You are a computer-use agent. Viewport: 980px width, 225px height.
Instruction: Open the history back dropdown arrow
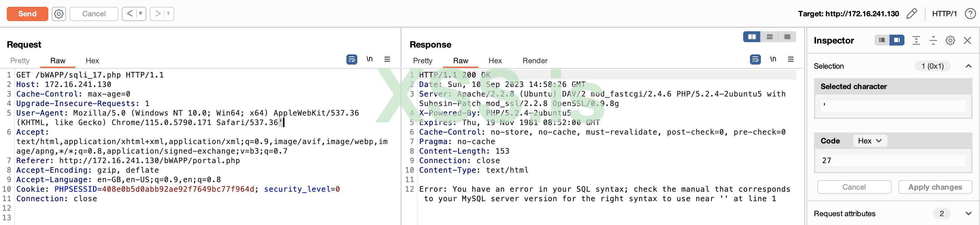point(141,14)
